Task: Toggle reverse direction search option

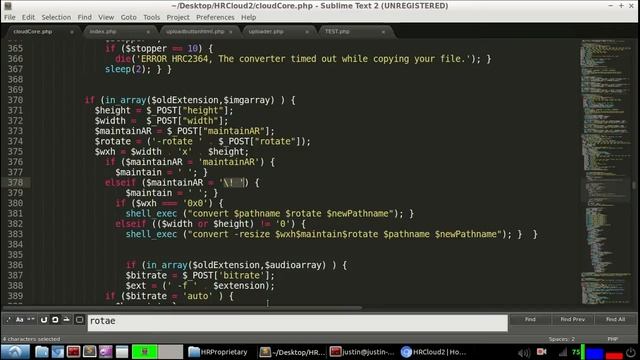Action: 43,320
